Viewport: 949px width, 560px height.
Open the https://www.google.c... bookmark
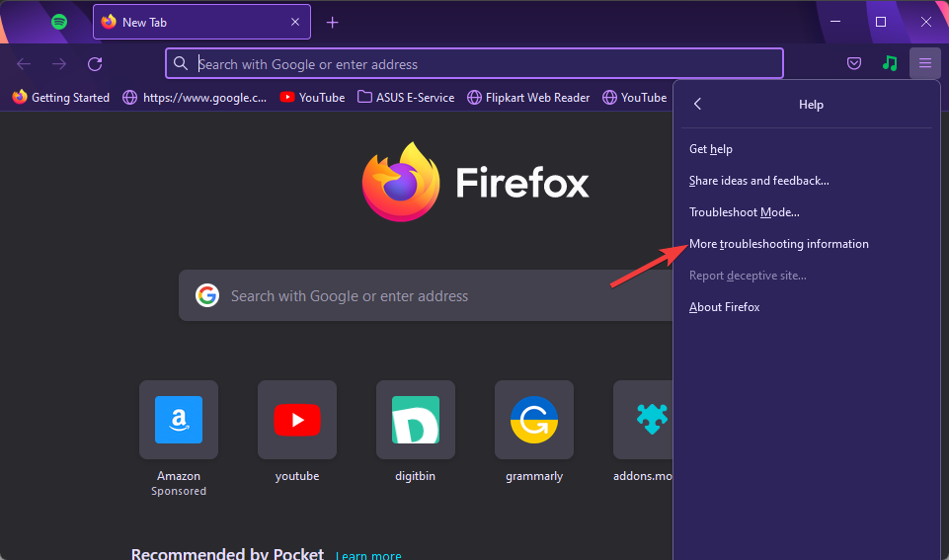(x=195, y=98)
